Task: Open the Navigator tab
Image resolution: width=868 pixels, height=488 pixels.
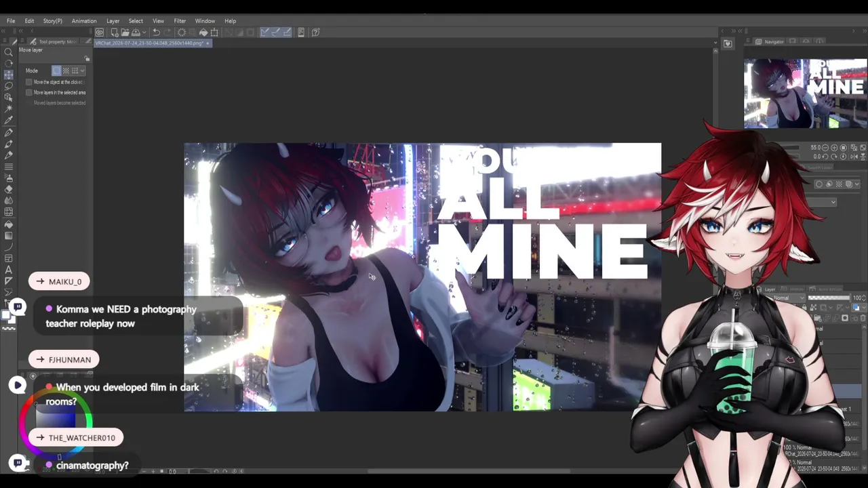Action: pyautogui.click(x=770, y=42)
